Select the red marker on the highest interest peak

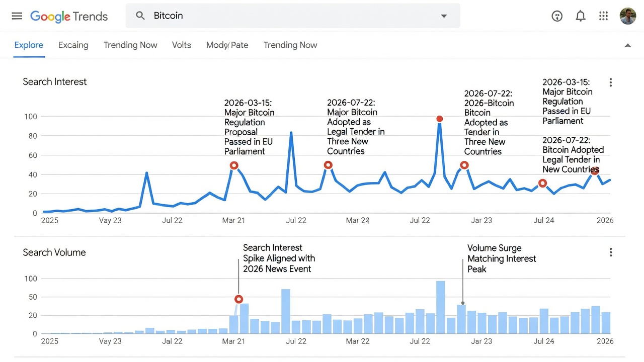tap(440, 119)
